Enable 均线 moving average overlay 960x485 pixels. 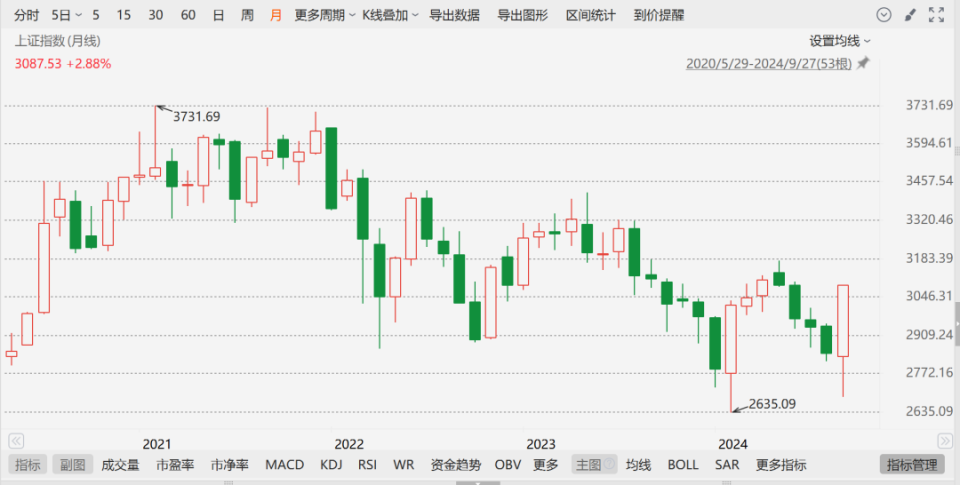[638, 465]
